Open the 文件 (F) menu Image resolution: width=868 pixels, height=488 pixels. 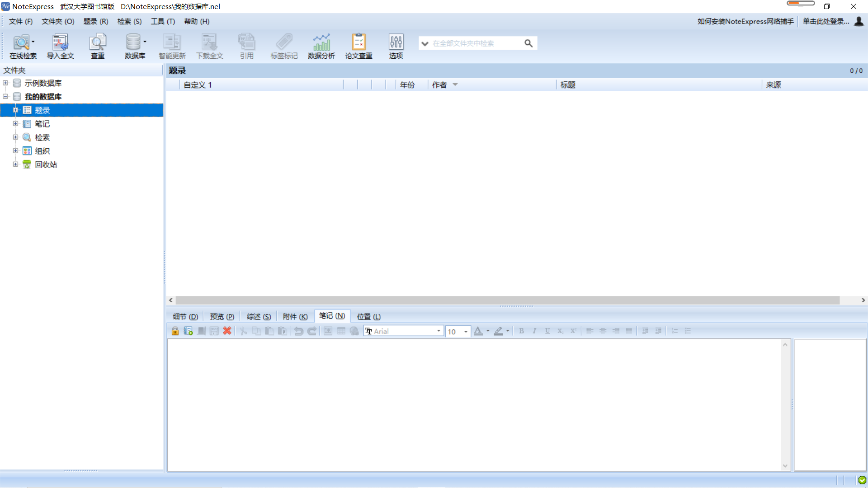coord(21,21)
